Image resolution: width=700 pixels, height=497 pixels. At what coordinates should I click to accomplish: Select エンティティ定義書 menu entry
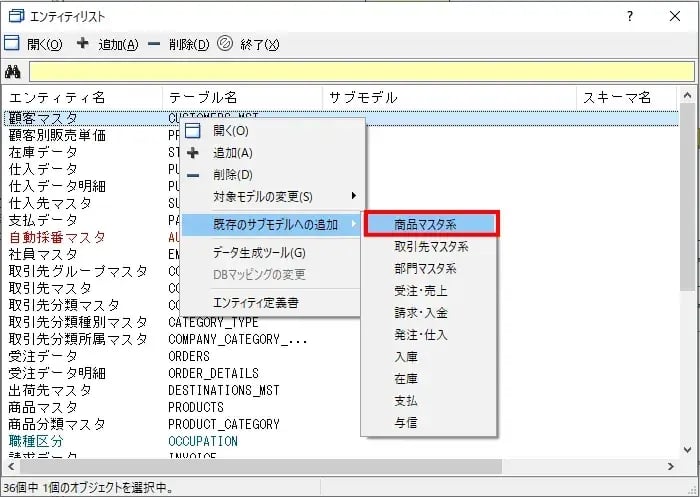(x=255, y=301)
